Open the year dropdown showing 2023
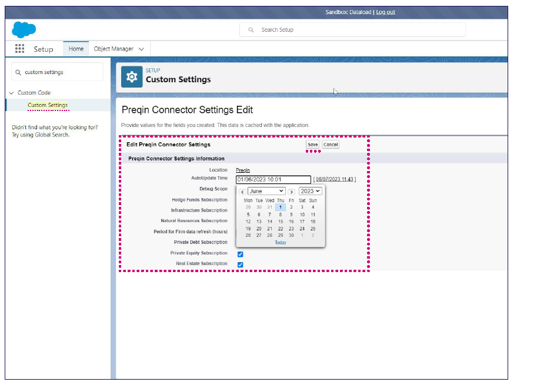 tap(311, 191)
